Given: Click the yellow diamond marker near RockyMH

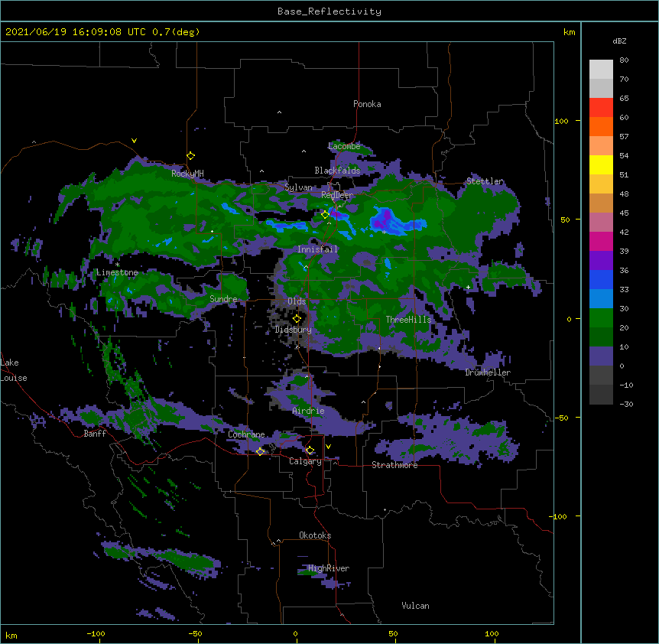Looking at the screenshot, I should point(191,156).
